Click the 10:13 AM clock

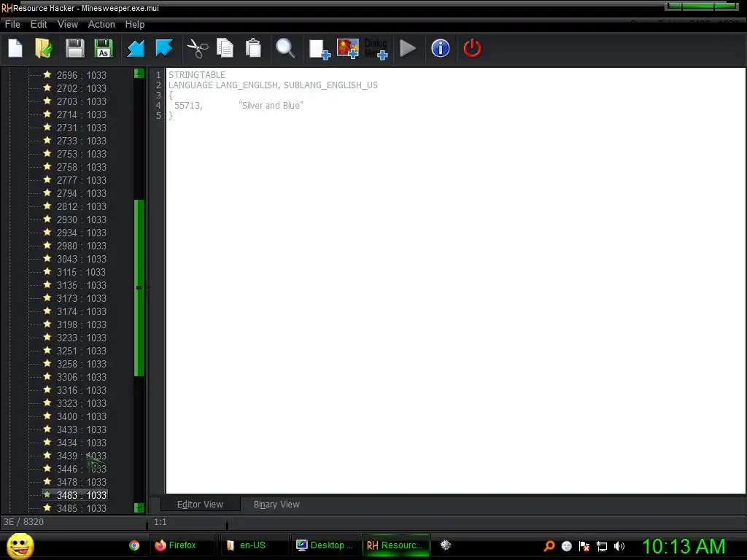(x=684, y=545)
